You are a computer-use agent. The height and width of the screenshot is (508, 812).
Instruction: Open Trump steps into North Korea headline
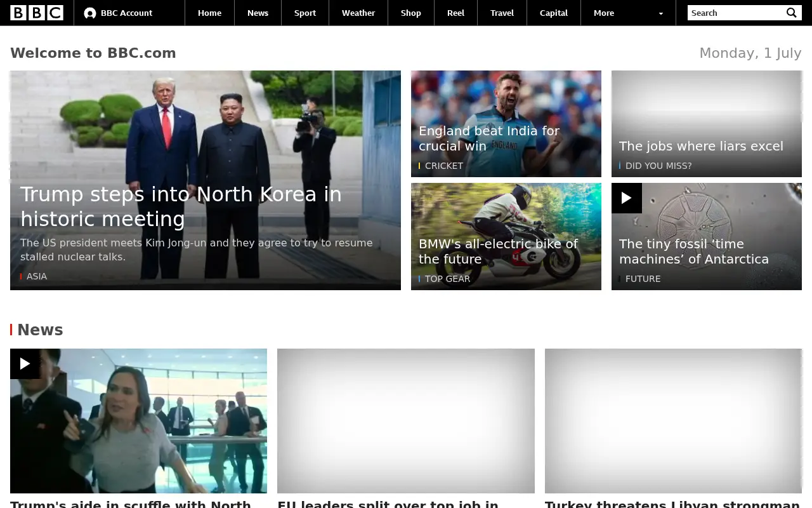click(x=181, y=206)
